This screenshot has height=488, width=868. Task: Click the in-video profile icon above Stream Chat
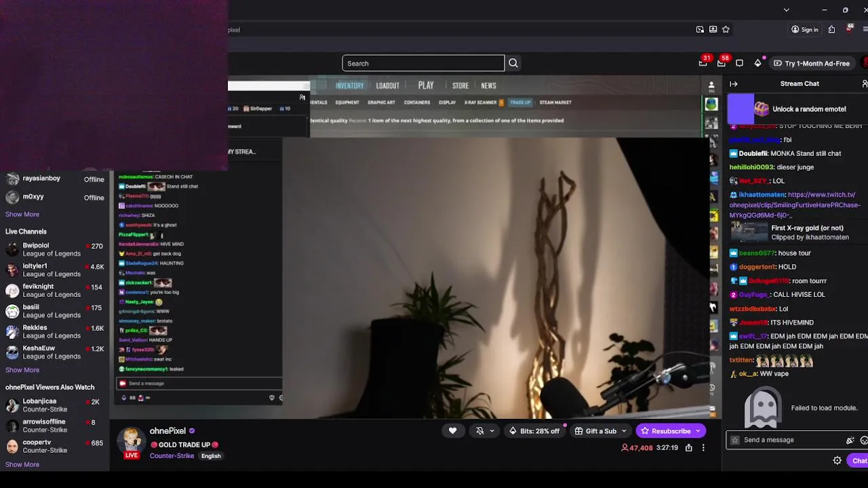711,87
